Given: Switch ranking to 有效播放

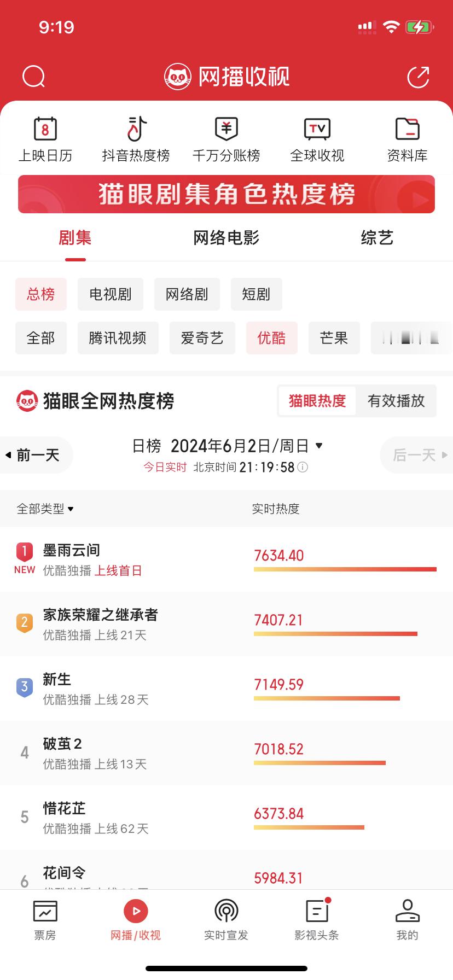Looking at the screenshot, I should (x=396, y=401).
